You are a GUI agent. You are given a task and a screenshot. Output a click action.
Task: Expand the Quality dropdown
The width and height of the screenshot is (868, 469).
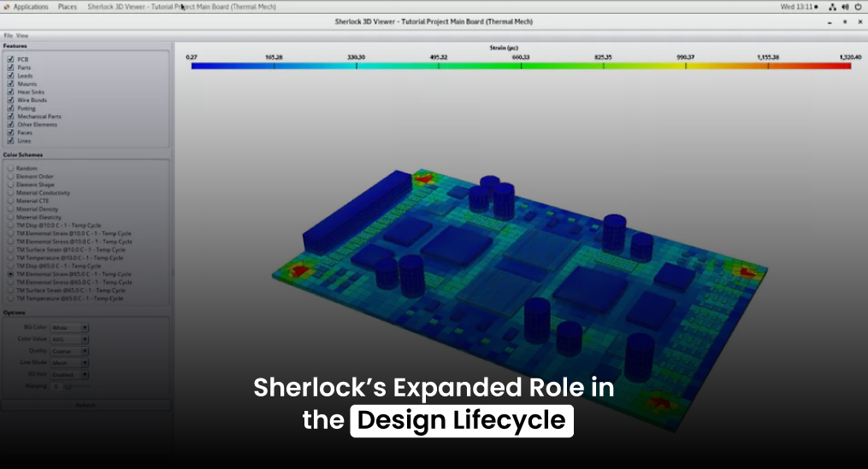[x=69, y=351]
